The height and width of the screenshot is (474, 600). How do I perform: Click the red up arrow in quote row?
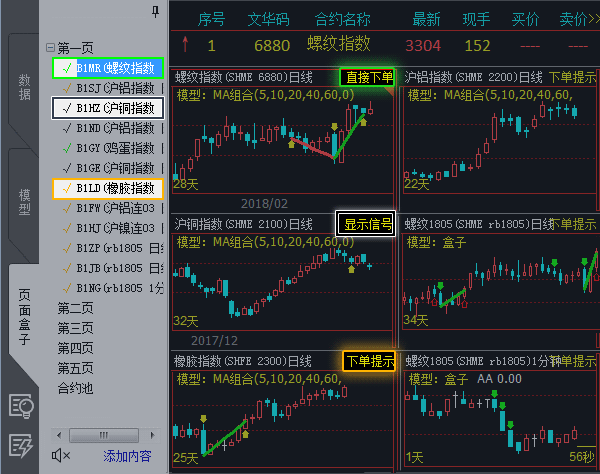pyautogui.click(x=187, y=45)
